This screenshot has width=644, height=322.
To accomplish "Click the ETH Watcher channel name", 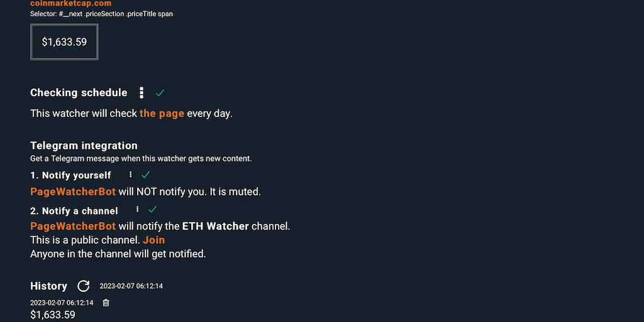I will (215, 226).
